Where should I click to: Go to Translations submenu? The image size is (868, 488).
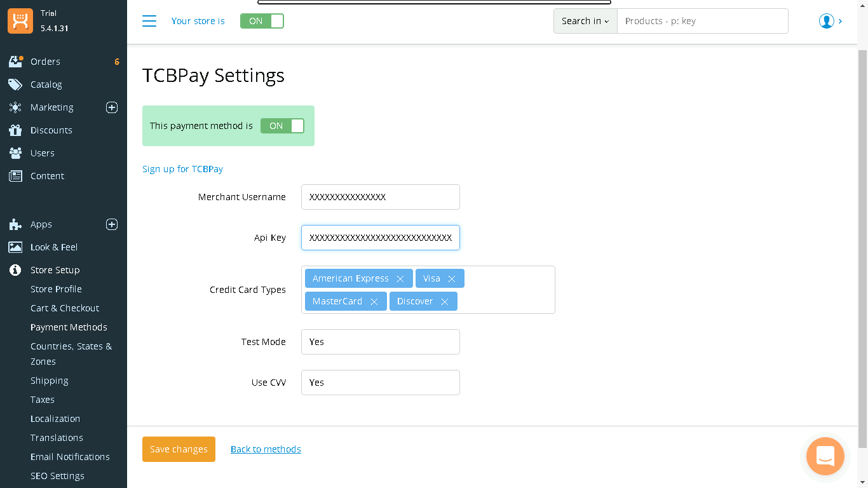click(x=57, y=438)
